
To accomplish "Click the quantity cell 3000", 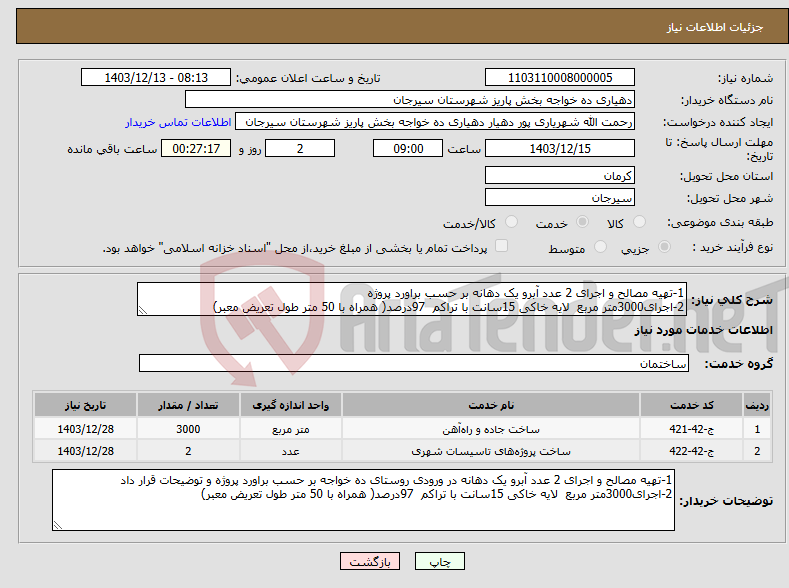I will pyautogui.click(x=188, y=429).
